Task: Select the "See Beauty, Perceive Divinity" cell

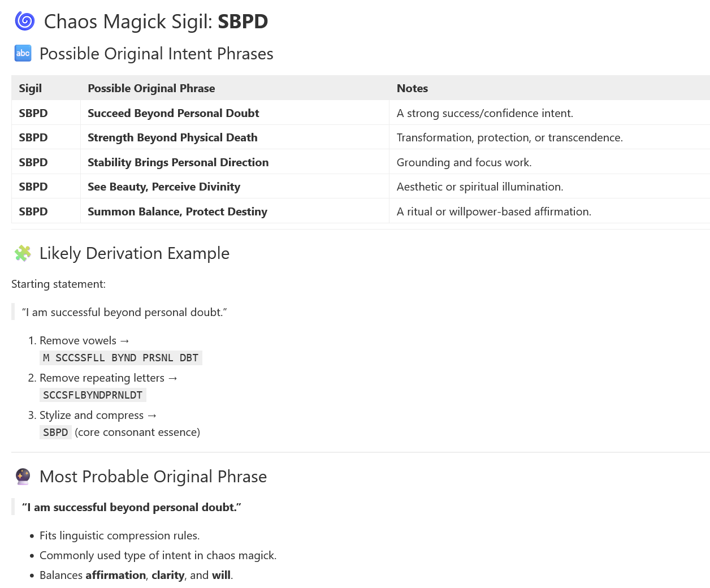Action: click(164, 187)
